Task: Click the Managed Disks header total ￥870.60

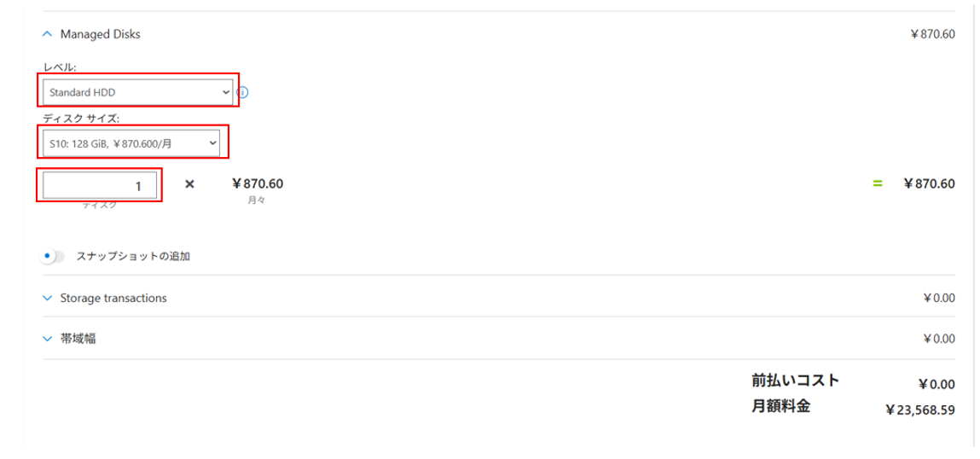Action: 932,35
